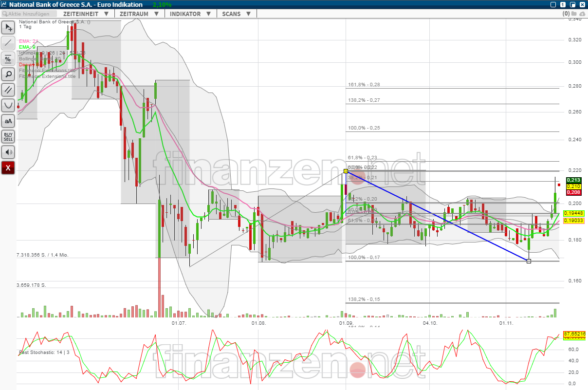Screen dimensions: 588x390
Task: Open the ZEITRAUM dropdown menu
Action: (139, 14)
